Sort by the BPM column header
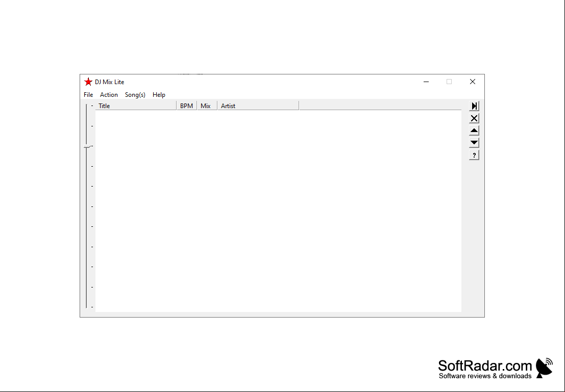Screen dimensions: 565x392 click(187, 106)
